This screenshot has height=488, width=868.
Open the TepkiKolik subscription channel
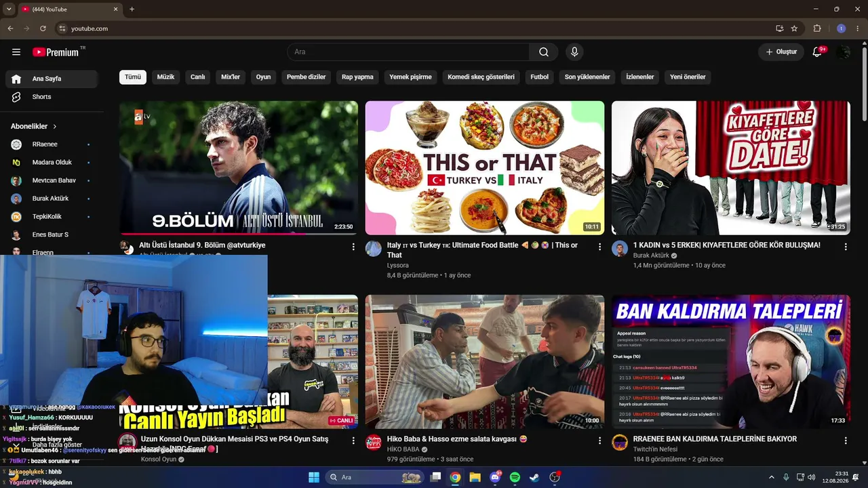coord(52,217)
